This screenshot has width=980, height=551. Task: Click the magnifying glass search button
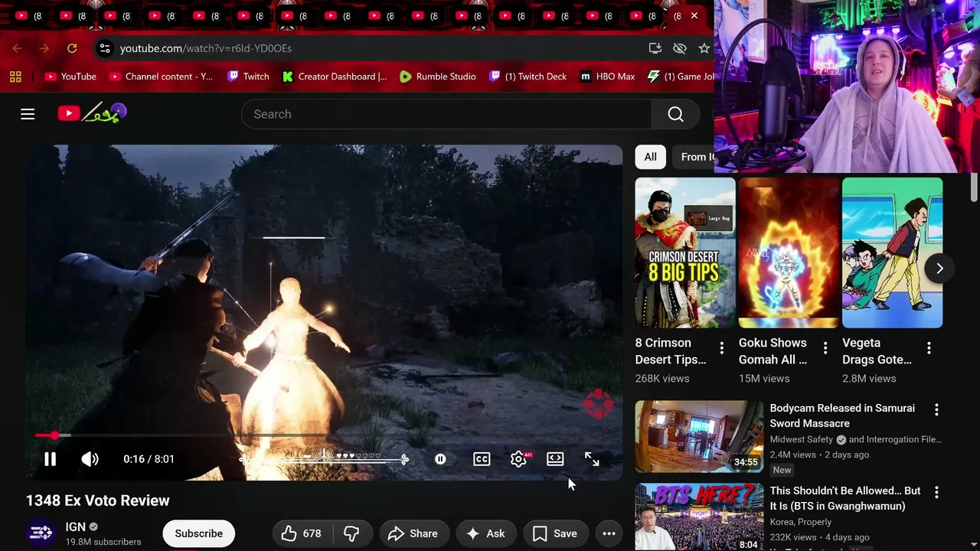click(675, 114)
